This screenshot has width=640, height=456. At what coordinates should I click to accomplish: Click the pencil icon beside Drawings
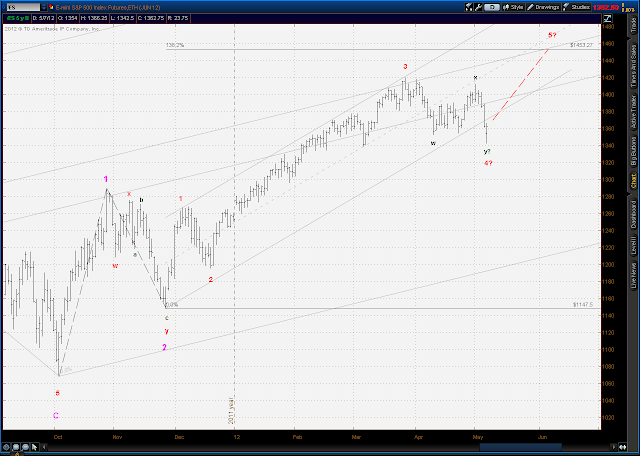pos(530,7)
